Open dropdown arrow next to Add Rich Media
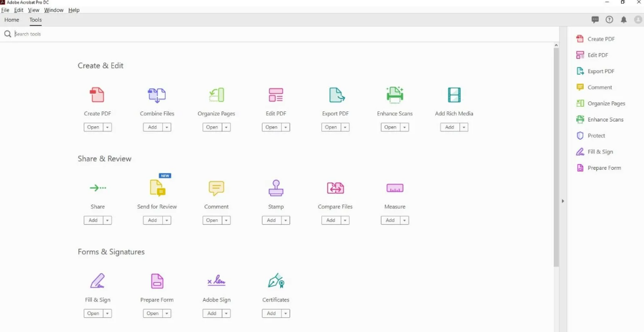 (x=464, y=127)
